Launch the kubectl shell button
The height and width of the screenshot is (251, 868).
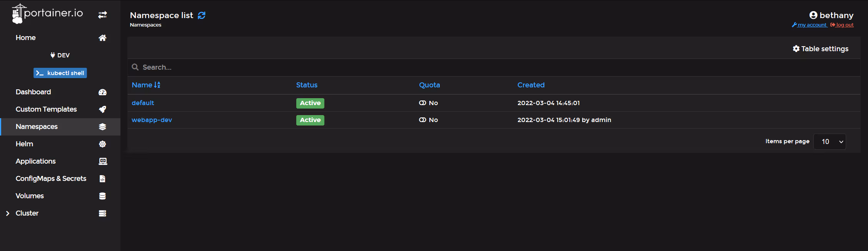60,73
